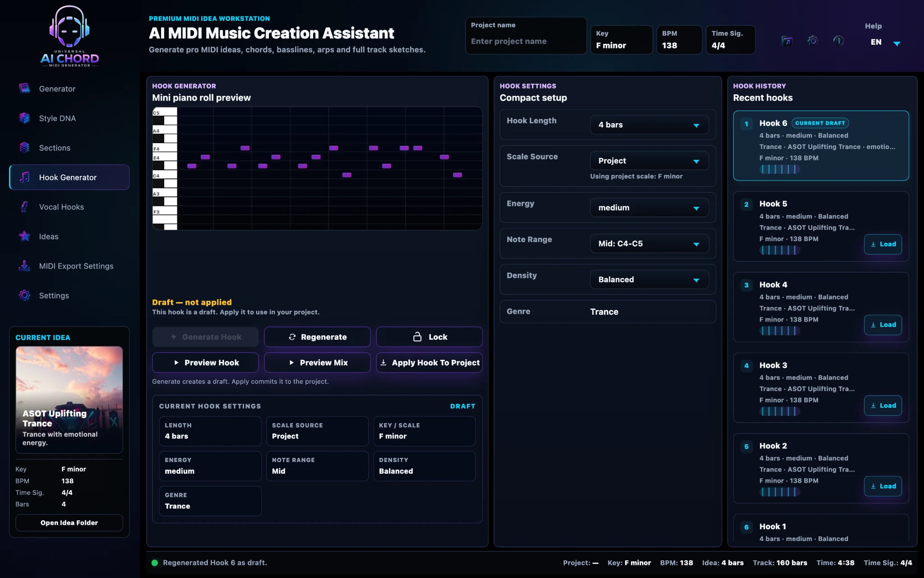Click the A4 key on piano roll
Image resolution: width=924 pixels, height=578 pixels.
tap(165, 130)
